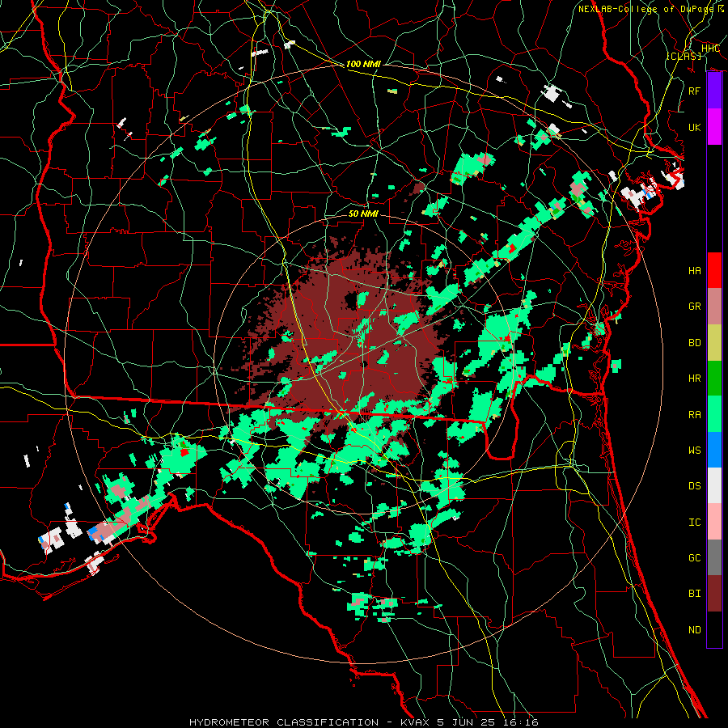Pick the HR dark green legend swatch
This screenshot has width=728, height=728.
point(714,378)
